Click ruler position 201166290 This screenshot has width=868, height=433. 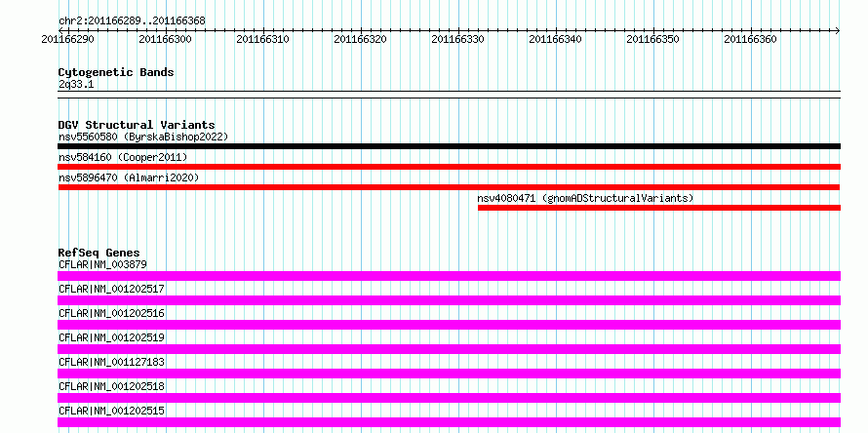67,39
